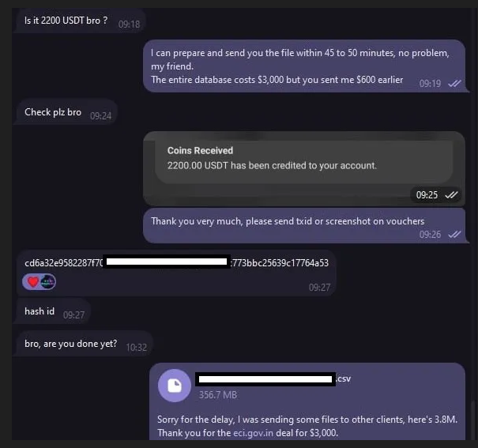The width and height of the screenshot is (478, 448).
Task: Select the "hash id" message bubble
Action: 40,311
